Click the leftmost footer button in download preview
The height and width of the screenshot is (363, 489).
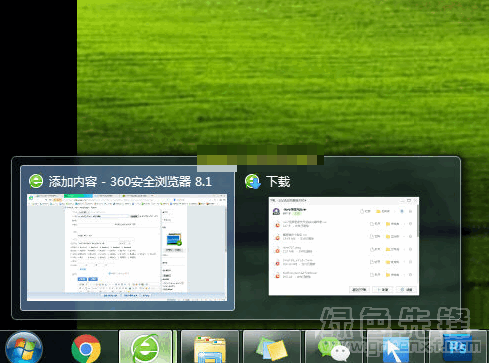point(359,290)
